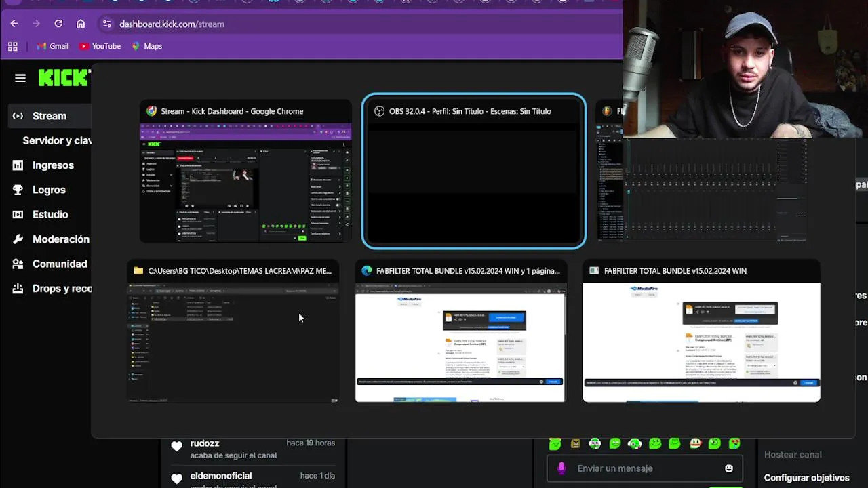Click the Estudio icon in the sidebar
Screen dimensions: 868x488
(x=18, y=214)
